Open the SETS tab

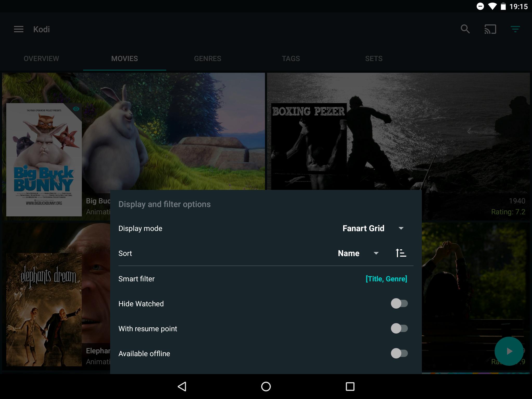coord(374,58)
